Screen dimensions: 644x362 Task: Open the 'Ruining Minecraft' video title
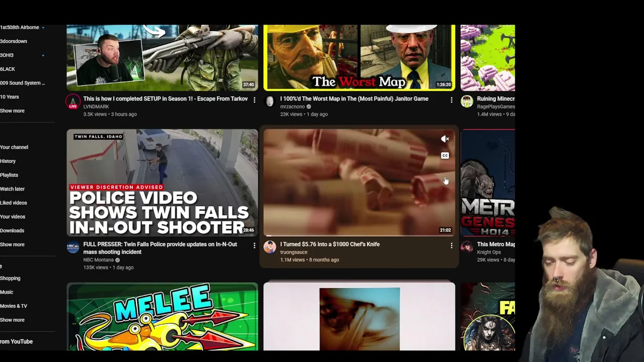coord(496,99)
